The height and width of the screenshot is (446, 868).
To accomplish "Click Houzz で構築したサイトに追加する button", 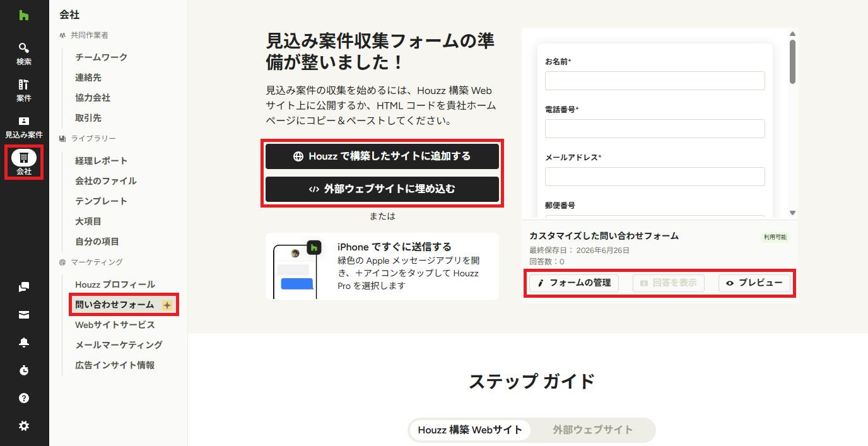I will coord(382,156).
